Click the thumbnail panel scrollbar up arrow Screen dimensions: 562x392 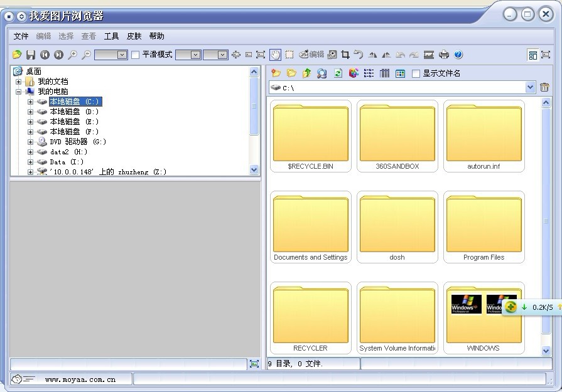[x=546, y=103]
